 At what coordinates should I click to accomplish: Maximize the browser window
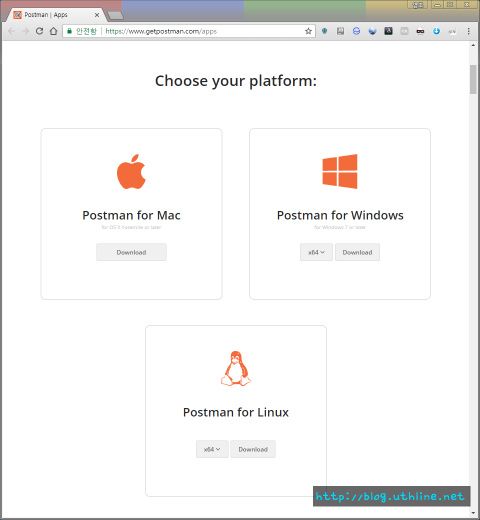pos(450,4)
